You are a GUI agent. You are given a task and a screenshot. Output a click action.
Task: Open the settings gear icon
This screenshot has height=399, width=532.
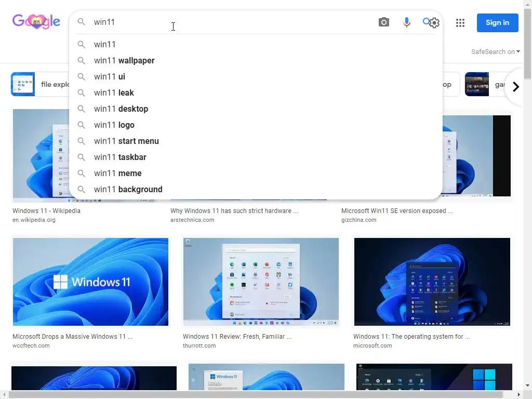coord(434,23)
